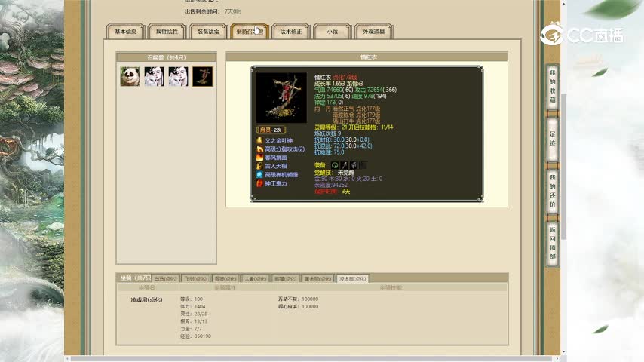Screen dimensions: 644x362
Task: Open 我的还价 in the right sidebar
Action: tap(553, 191)
